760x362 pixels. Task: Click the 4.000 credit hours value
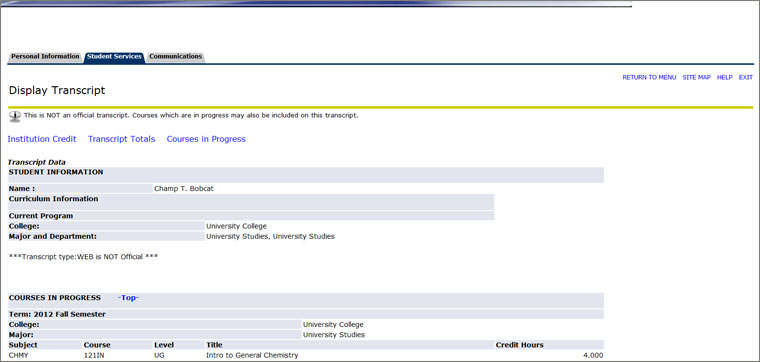pos(593,356)
